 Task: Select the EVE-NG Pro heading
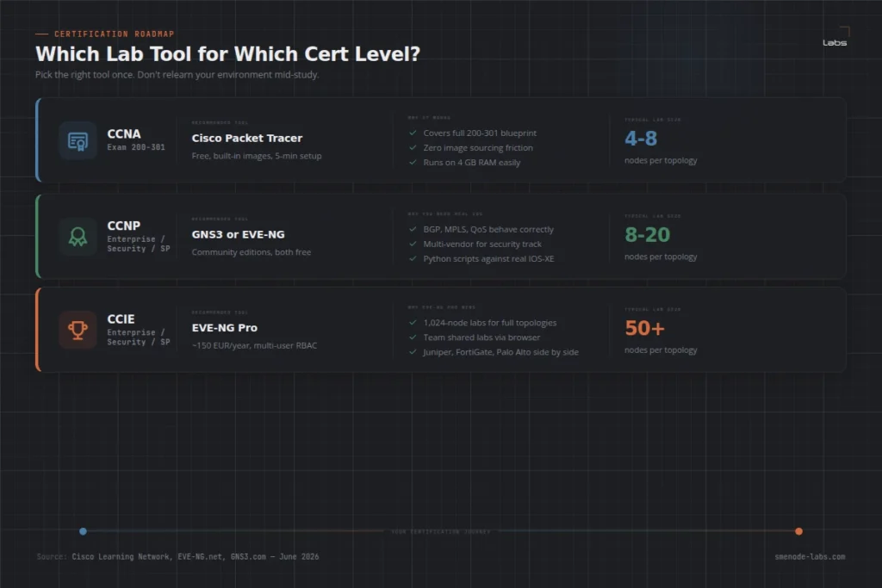point(225,328)
